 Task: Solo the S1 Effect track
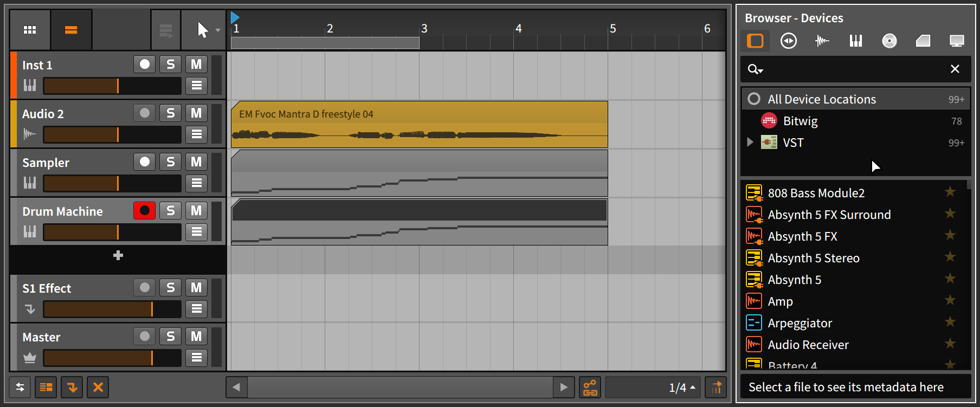[171, 288]
